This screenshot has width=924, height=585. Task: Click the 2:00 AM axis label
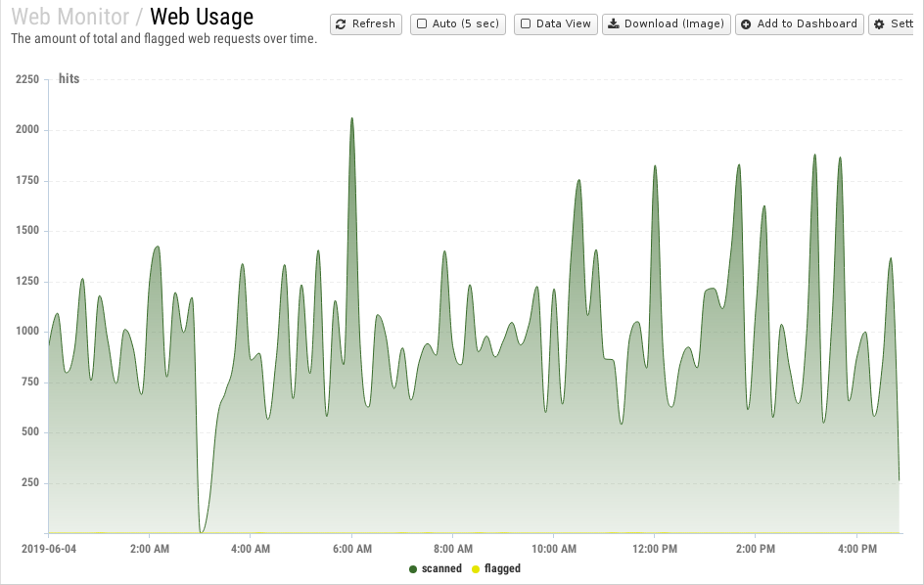150,549
